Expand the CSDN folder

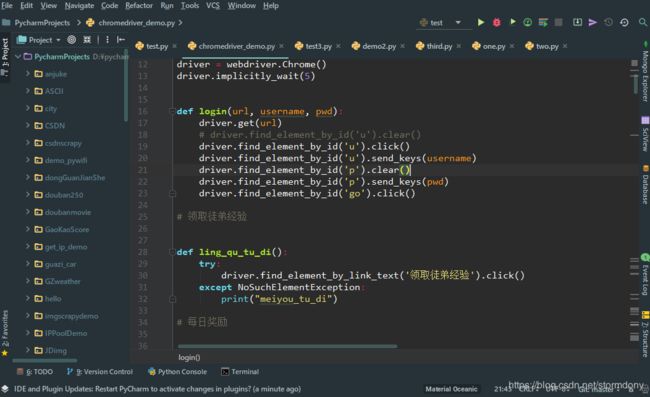[28, 125]
